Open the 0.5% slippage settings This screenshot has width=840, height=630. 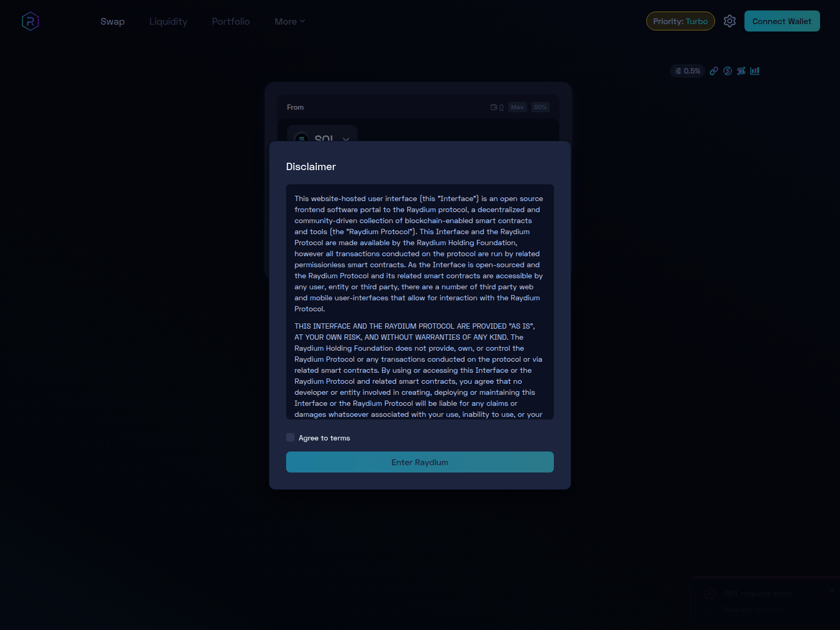(688, 71)
